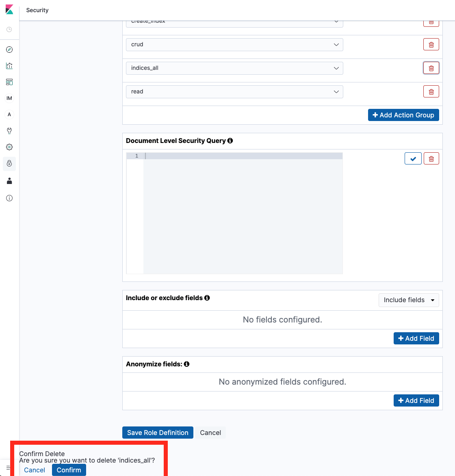This screenshot has height=476, width=455.
Task: Confirm deleting 'indices_all'
Action: 69,470
